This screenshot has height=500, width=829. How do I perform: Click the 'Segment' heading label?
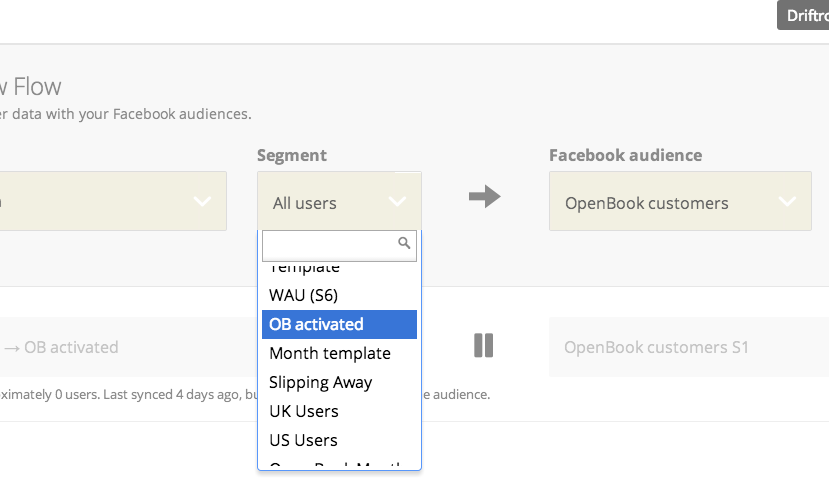pyautogui.click(x=292, y=155)
